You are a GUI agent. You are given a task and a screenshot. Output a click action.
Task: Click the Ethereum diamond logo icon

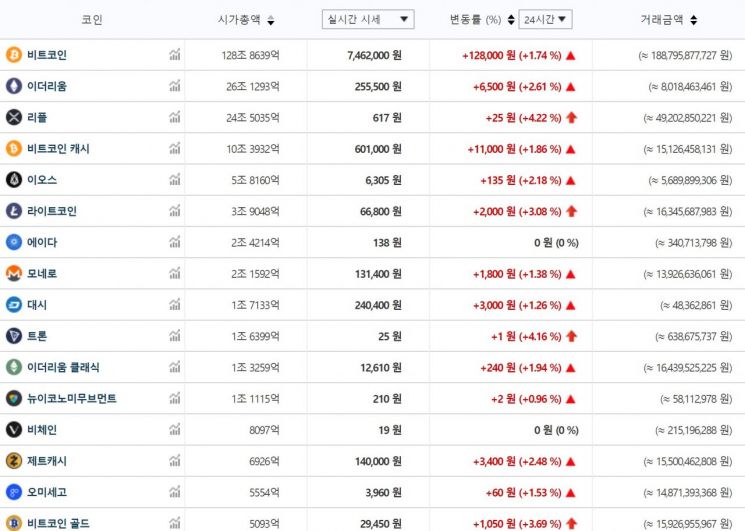[x=14, y=86]
